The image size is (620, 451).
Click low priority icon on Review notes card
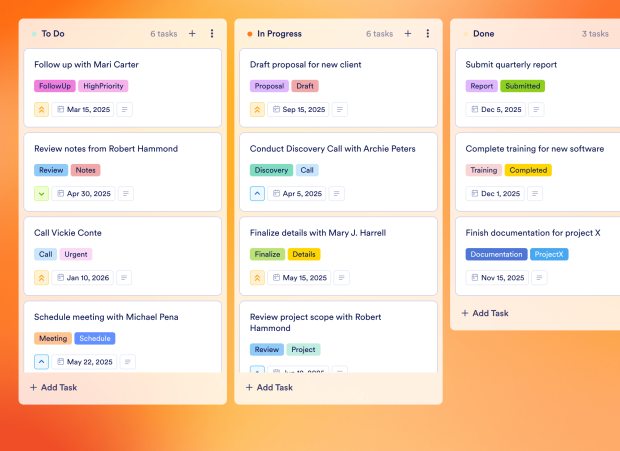[x=42, y=193]
